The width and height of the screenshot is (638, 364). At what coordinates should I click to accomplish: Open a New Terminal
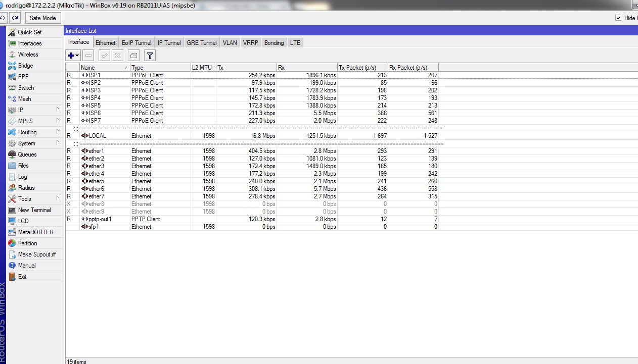coord(34,210)
